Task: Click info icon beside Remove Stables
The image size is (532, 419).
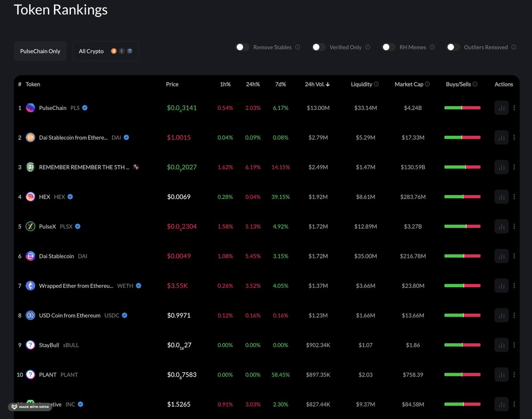Action: tap(297, 47)
